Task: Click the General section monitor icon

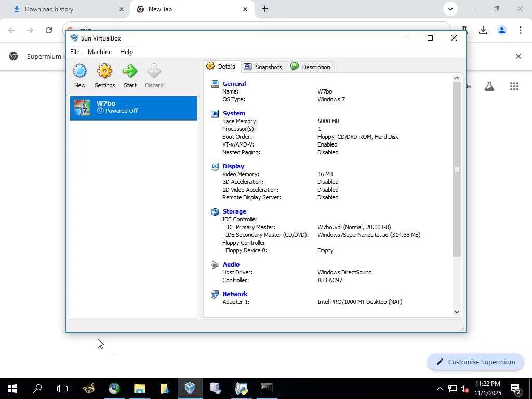Action: click(215, 84)
